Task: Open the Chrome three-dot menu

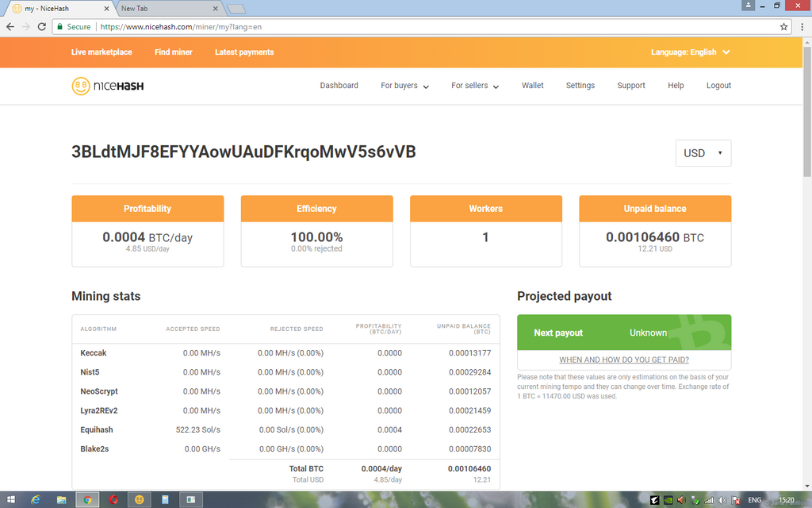Action: click(x=802, y=26)
